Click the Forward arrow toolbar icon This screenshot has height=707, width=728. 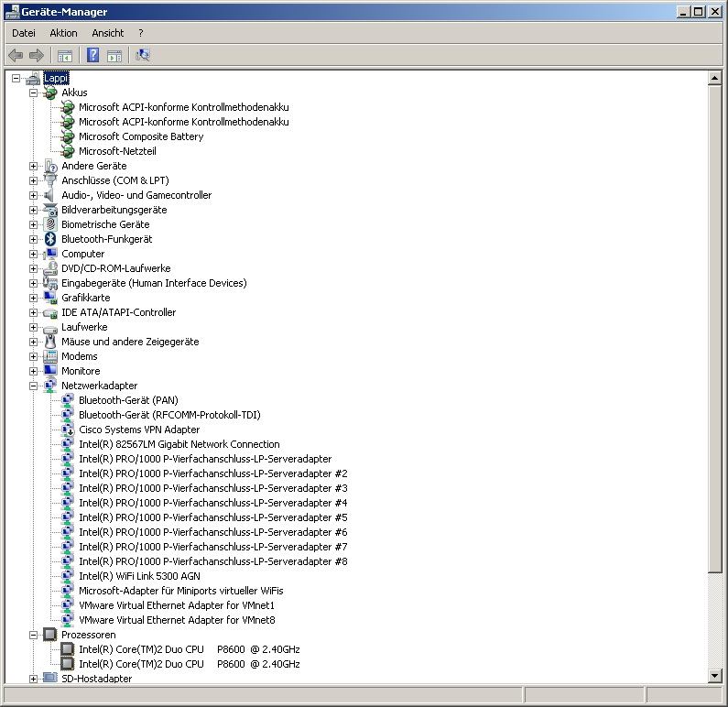pyautogui.click(x=37, y=56)
